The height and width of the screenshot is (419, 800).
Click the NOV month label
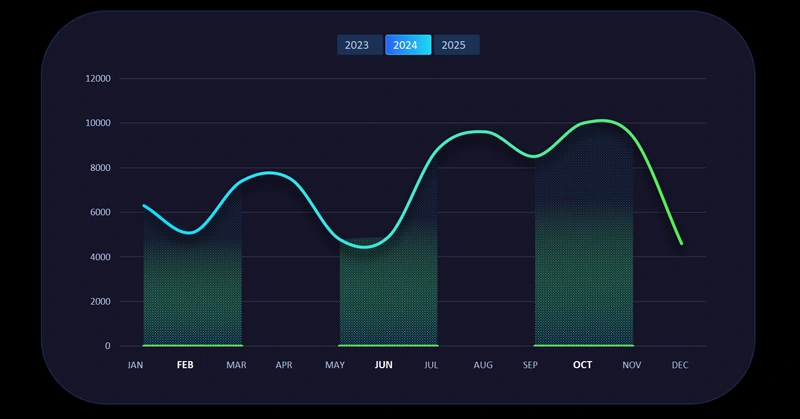pos(631,365)
